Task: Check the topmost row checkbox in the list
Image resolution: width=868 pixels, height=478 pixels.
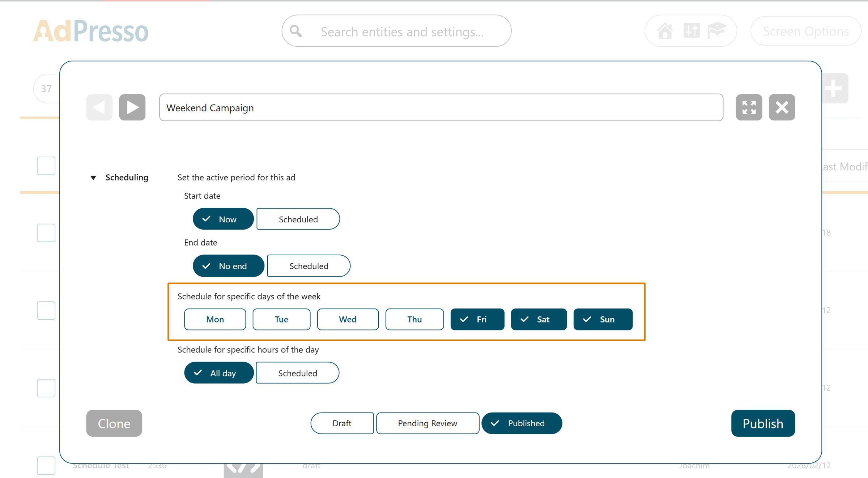Action: click(x=46, y=166)
